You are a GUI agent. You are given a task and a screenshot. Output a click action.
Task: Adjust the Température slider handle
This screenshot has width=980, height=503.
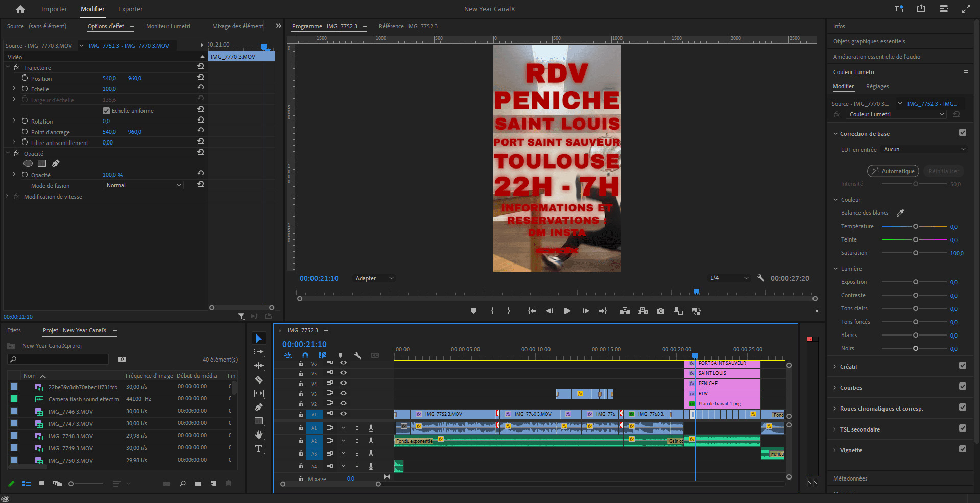[x=916, y=226]
